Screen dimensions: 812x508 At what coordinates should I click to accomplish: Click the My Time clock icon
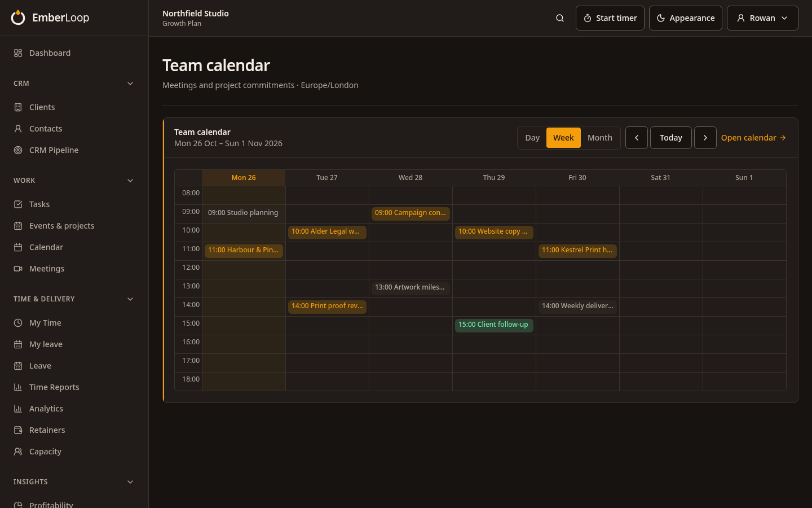[18, 323]
